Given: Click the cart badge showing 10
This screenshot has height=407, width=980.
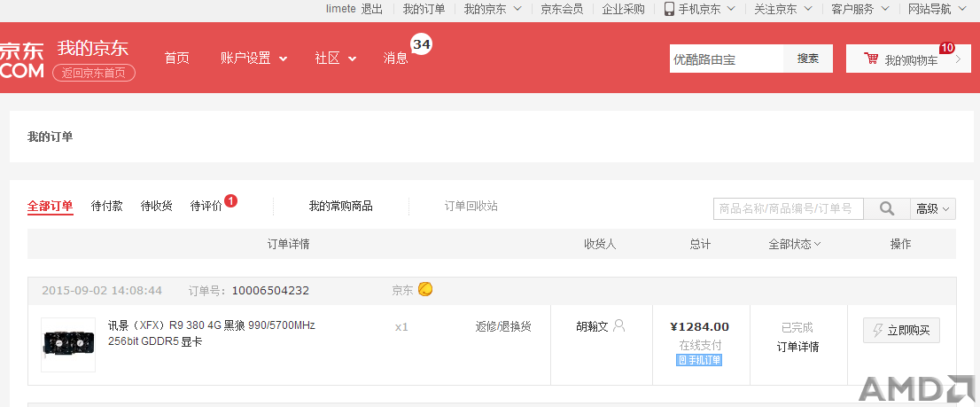Looking at the screenshot, I should click(947, 48).
